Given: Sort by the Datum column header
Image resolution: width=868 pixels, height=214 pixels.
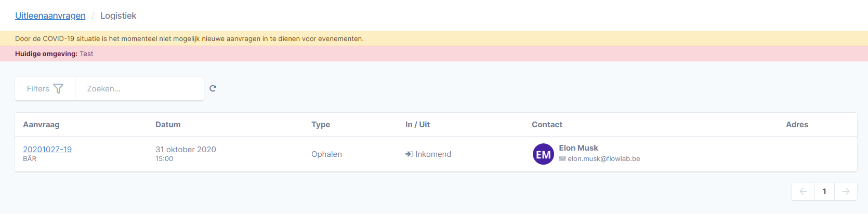Looking at the screenshot, I should click(168, 125).
